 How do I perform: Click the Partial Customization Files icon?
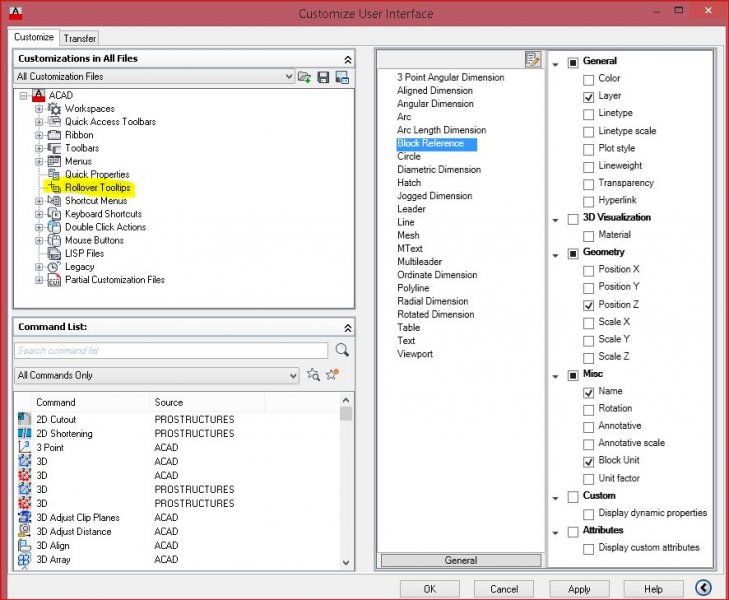tap(54, 280)
